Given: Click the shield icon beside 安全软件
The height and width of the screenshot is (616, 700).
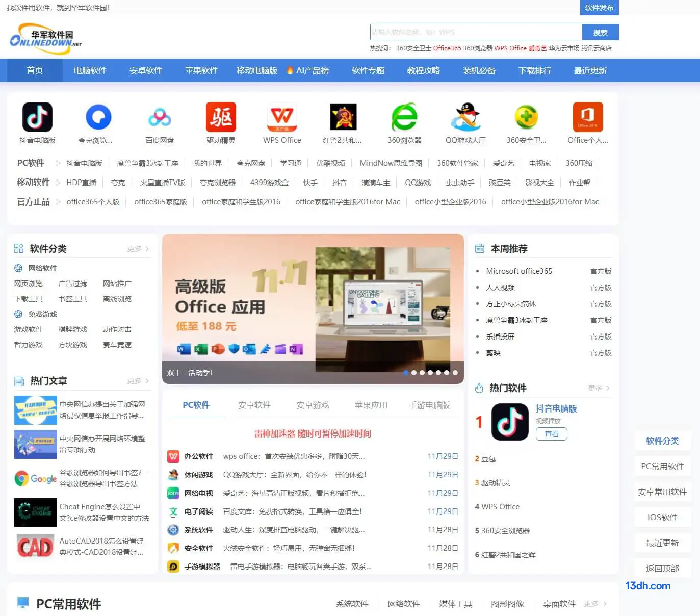Looking at the screenshot, I should (x=173, y=548).
